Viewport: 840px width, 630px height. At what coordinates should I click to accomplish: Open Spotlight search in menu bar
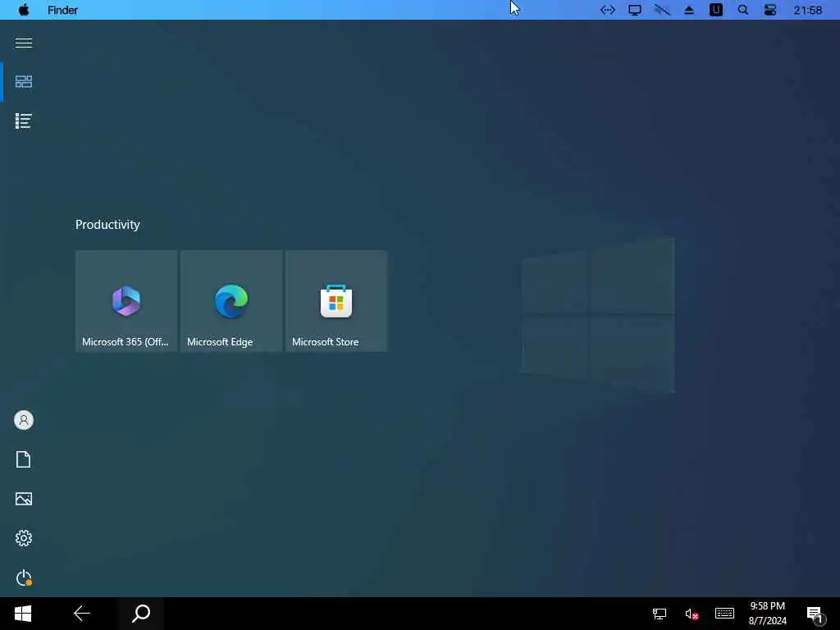coord(743,10)
